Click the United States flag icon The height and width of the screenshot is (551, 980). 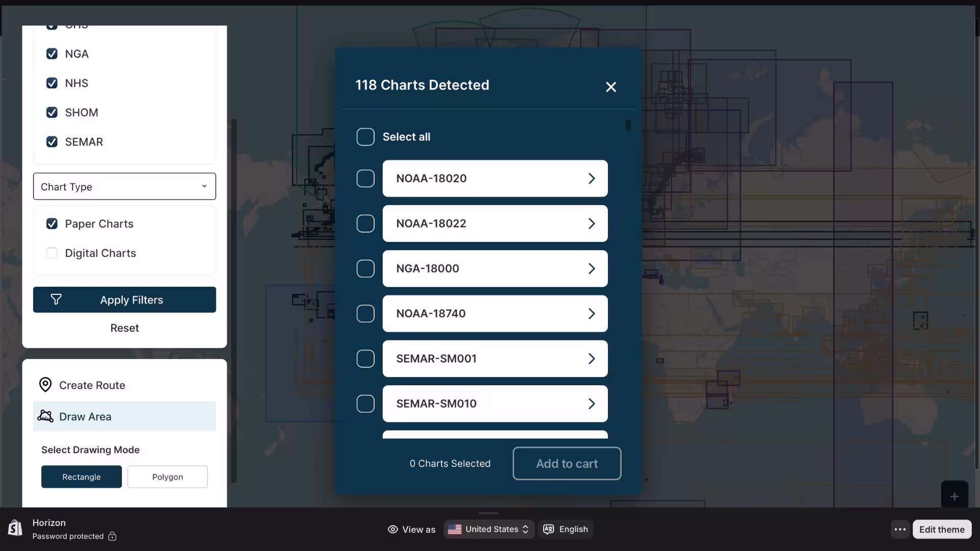click(455, 530)
